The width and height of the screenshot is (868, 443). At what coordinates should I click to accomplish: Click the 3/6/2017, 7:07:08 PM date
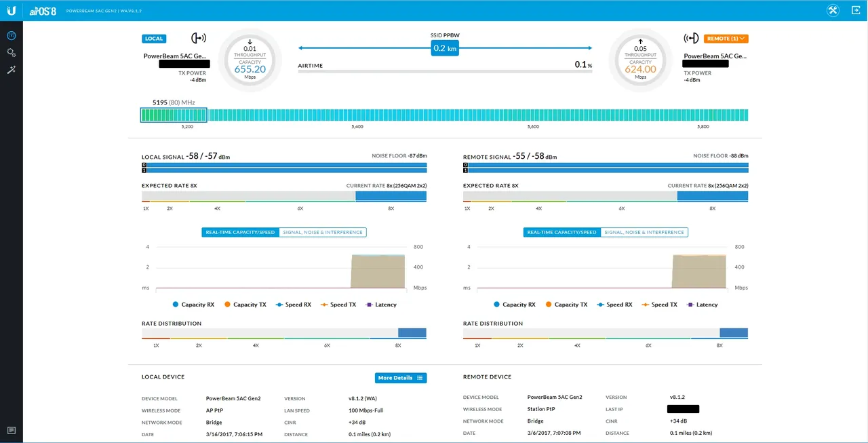pyautogui.click(x=553, y=433)
